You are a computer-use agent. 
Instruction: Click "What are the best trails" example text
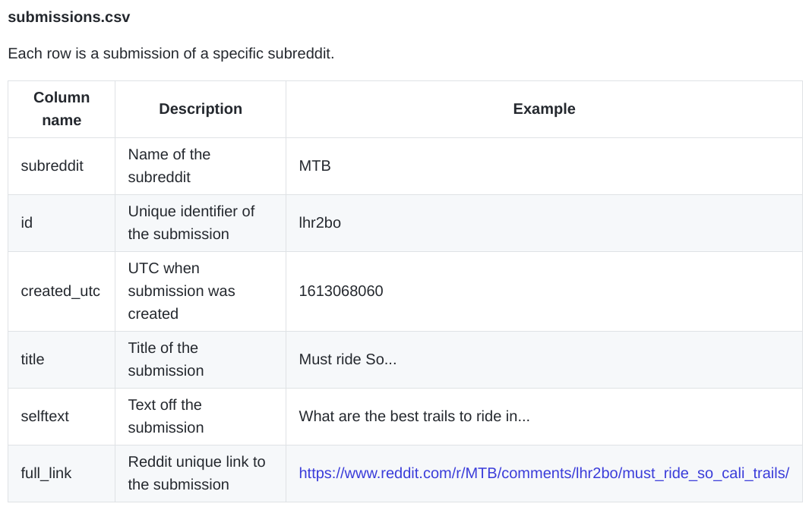pyautogui.click(x=414, y=416)
